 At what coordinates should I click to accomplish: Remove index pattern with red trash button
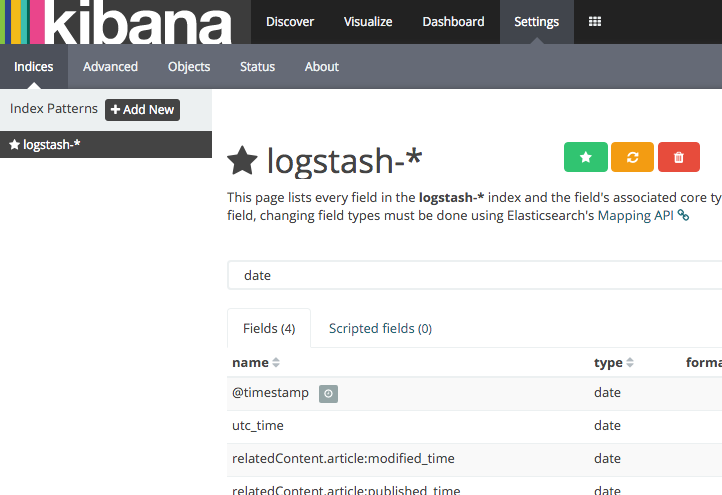pyautogui.click(x=679, y=157)
